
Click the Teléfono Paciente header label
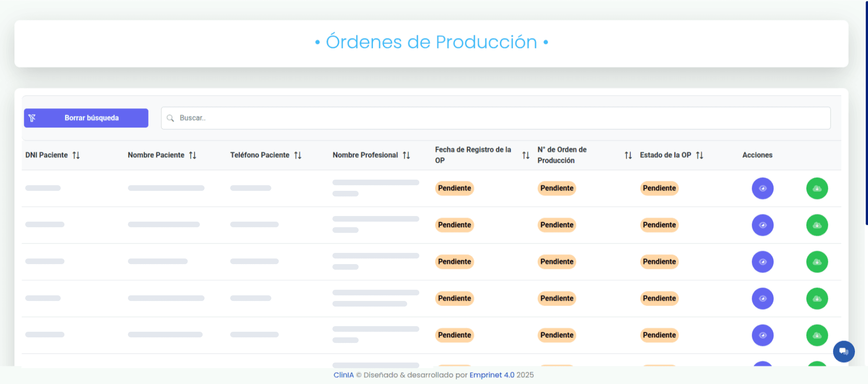click(x=260, y=155)
